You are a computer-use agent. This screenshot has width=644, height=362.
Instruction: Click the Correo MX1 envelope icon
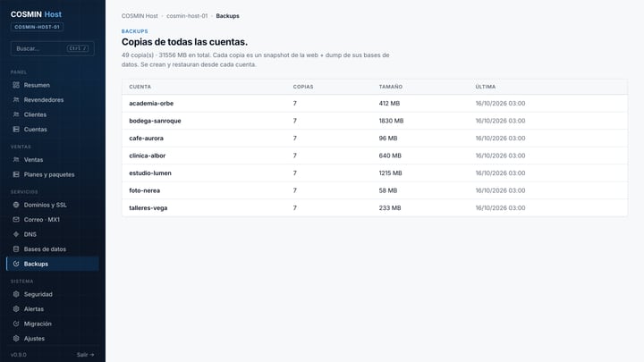tap(16, 220)
